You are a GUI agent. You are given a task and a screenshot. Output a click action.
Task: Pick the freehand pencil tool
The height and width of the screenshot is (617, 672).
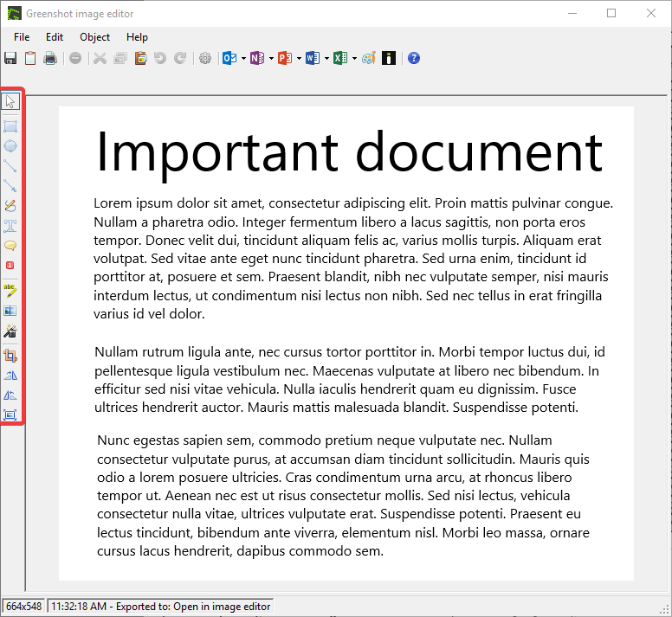tap(10, 206)
